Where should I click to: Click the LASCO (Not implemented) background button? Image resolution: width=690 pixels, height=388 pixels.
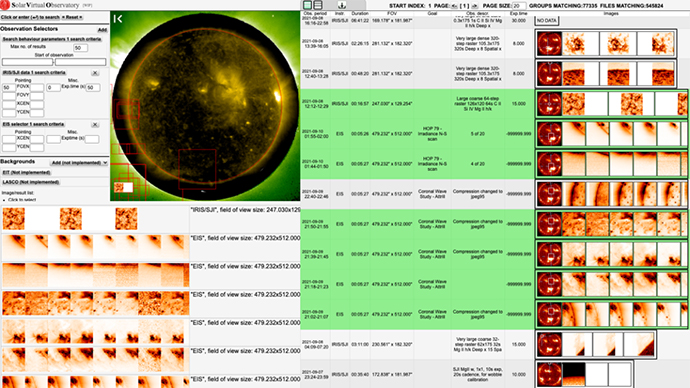click(x=31, y=182)
